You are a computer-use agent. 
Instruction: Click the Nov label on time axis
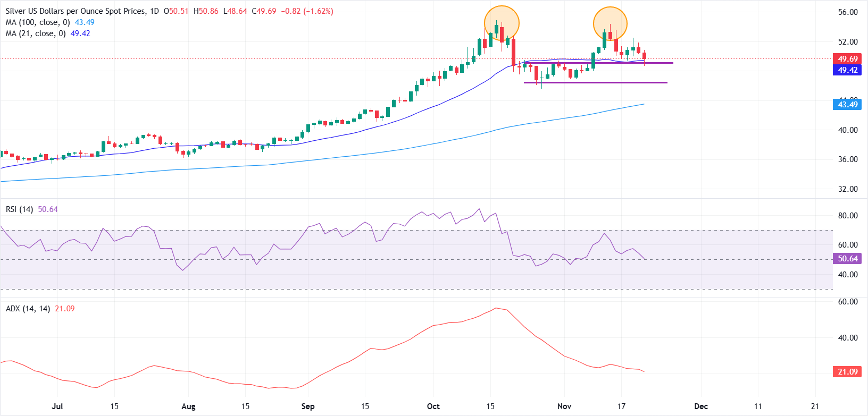[564, 406]
